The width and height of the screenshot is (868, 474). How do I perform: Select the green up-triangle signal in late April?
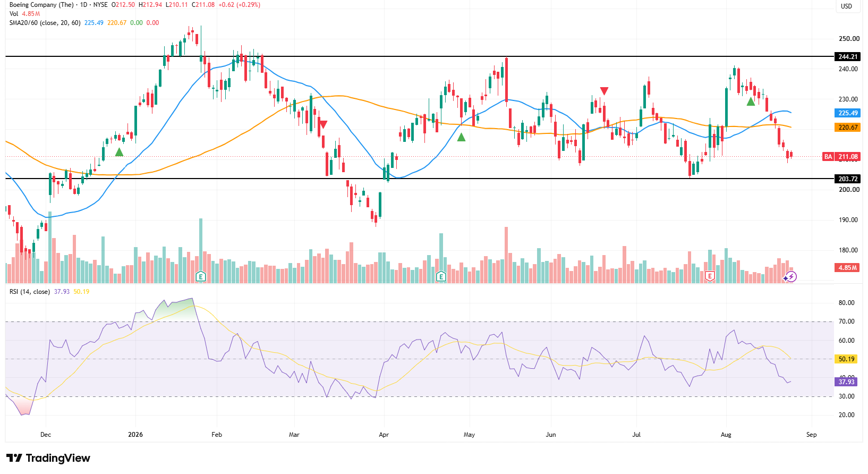(462, 137)
